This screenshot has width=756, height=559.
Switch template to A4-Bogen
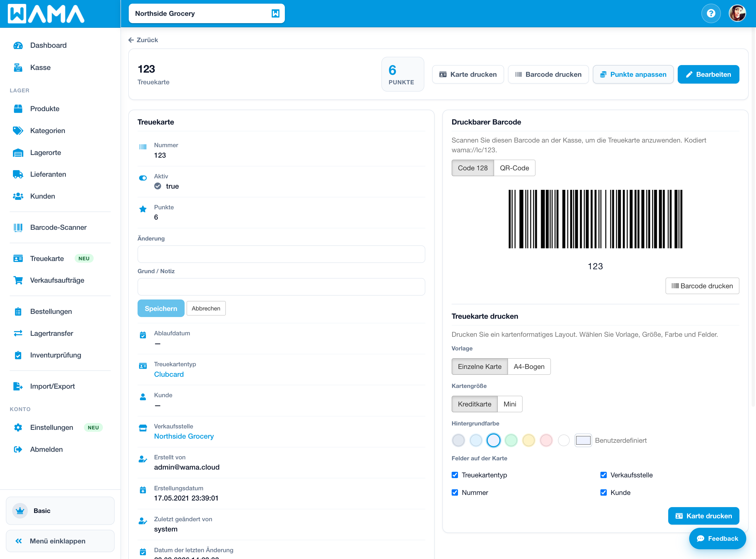[x=529, y=366]
